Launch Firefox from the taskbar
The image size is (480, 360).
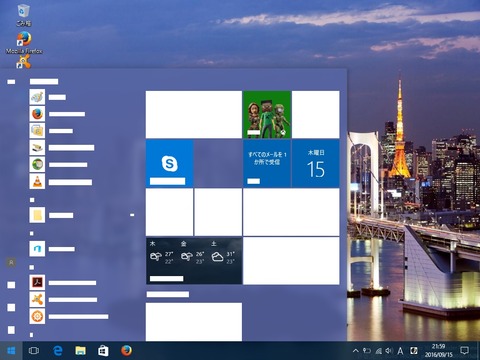click(126, 351)
